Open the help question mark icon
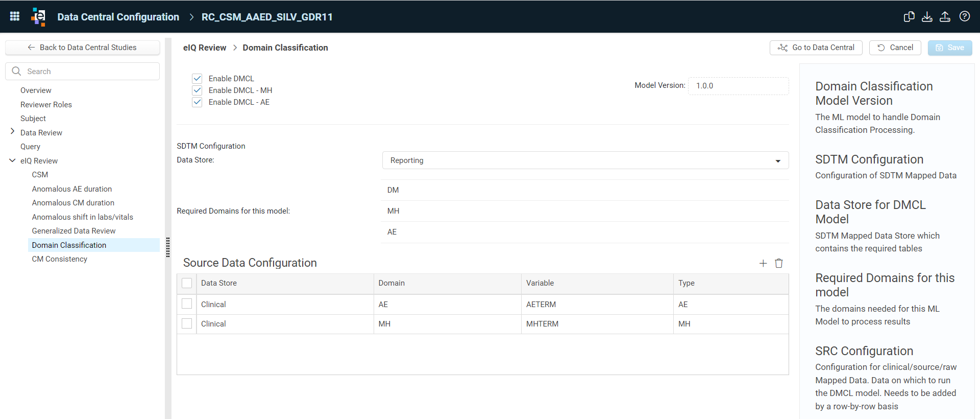Viewport: 980px width, 419px height. click(965, 16)
